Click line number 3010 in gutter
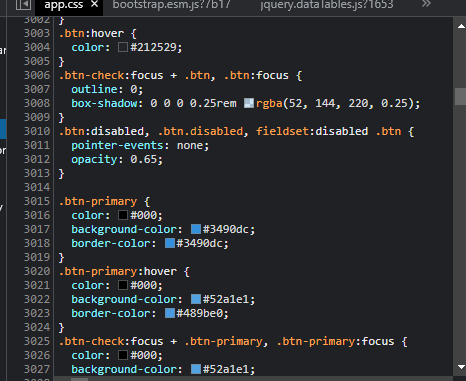Screen dimensions: 466x381 pos(37,131)
